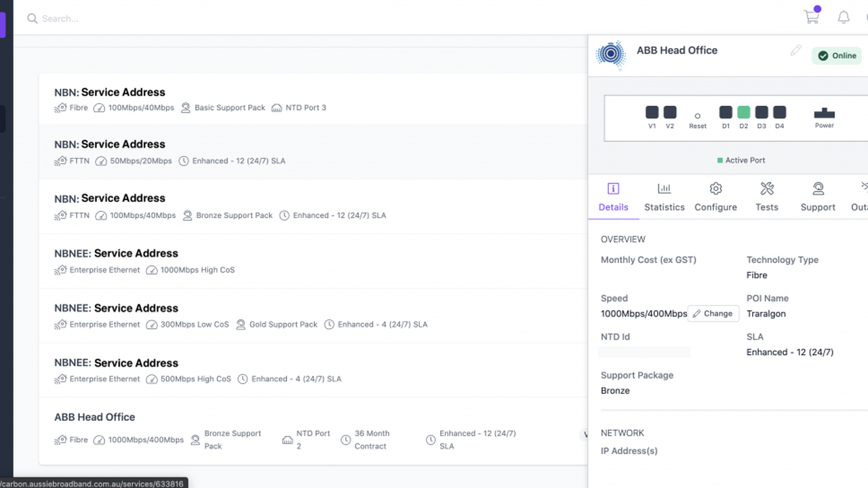The height and width of the screenshot is (488, 868).
Task: Switch to the Details tab
Action: click(x=613, y=197)
